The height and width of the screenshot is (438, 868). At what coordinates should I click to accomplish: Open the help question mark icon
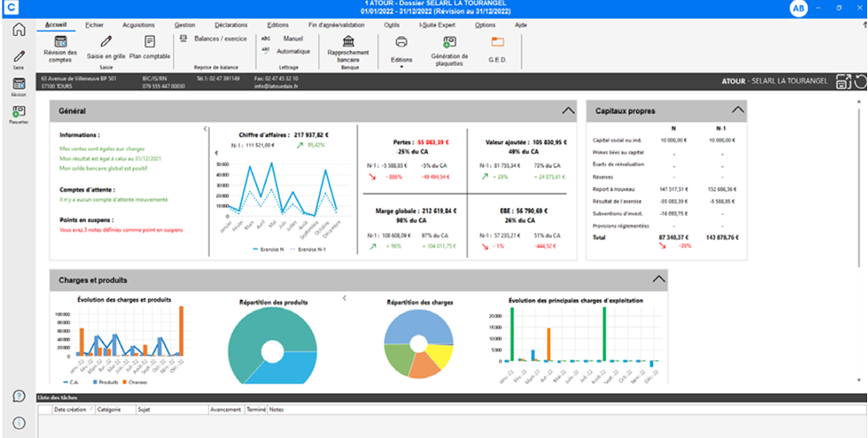pos(18,396)
